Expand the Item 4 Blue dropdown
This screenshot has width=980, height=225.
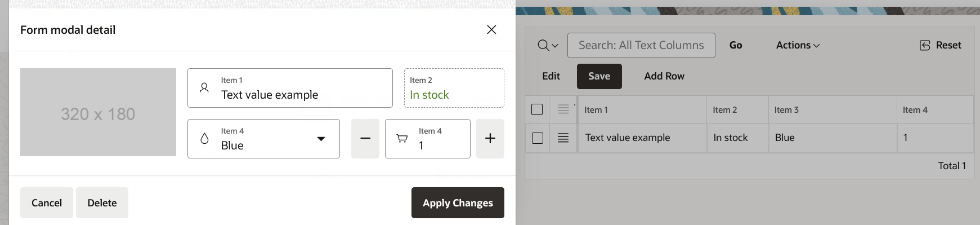[x=263, y=139]
